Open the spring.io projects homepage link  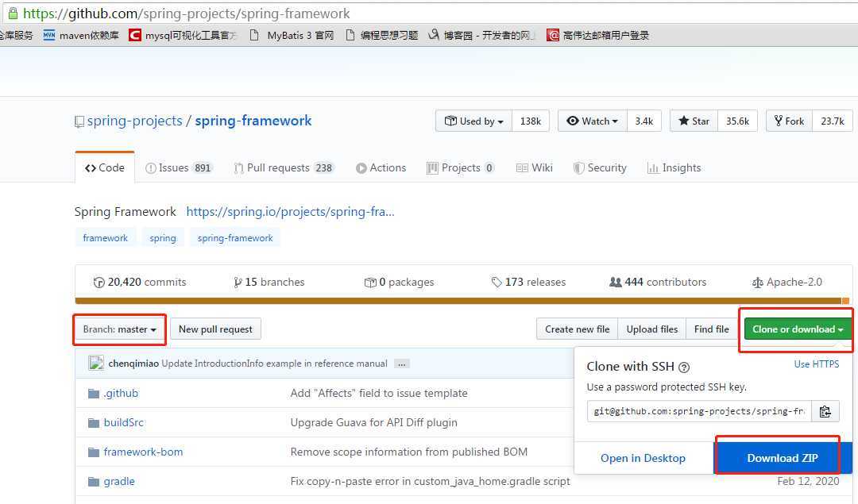pyautogui.click(x=291, y=212)
